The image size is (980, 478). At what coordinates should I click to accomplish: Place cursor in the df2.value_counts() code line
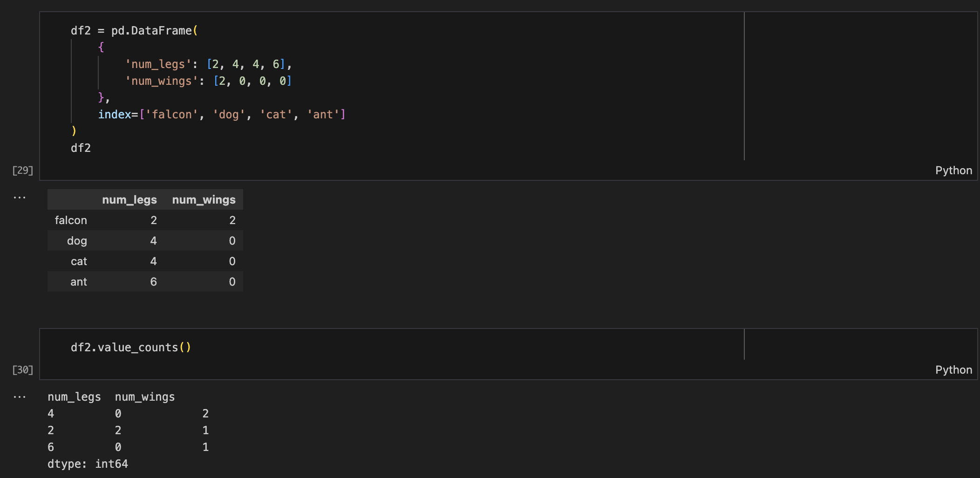(x=130, y=348)
